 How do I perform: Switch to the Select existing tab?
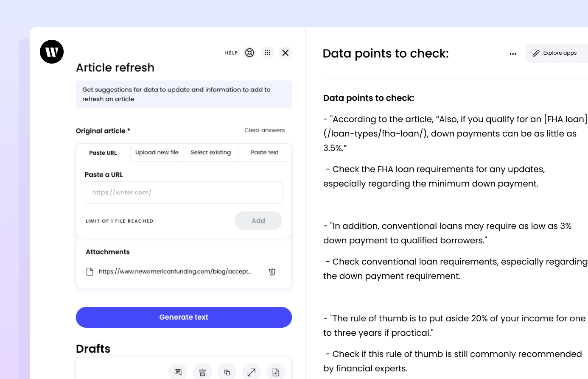point(210,152)
